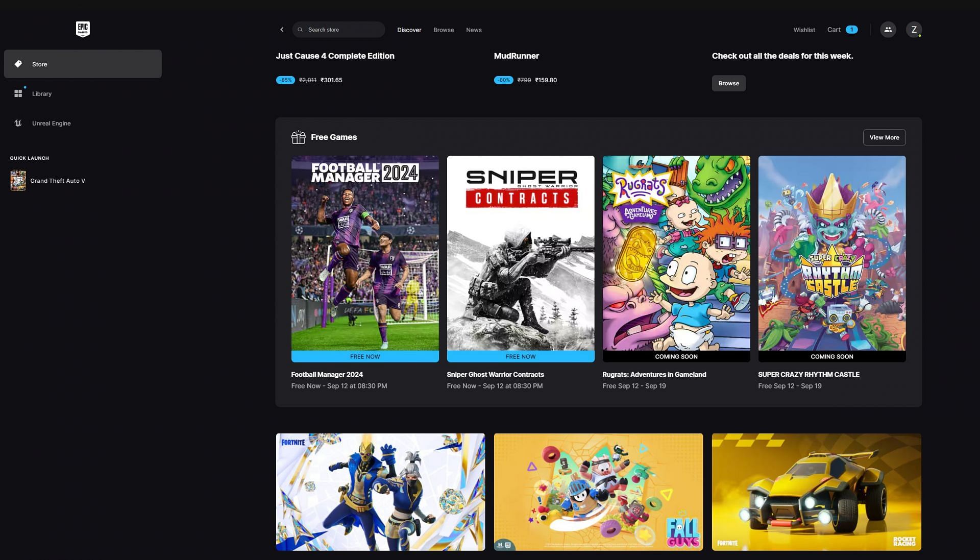Viewport: 980px width, 560px height.
Task: Click the back navigation arrow
Action: pyautogui.click(x=282, y=29)
